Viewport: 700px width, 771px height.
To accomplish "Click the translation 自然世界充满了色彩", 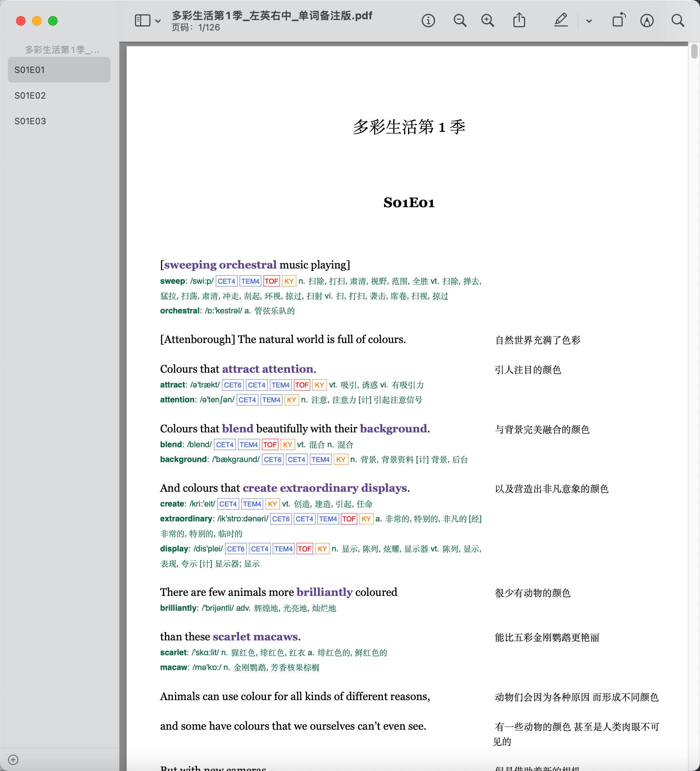I will pos(538,340).
